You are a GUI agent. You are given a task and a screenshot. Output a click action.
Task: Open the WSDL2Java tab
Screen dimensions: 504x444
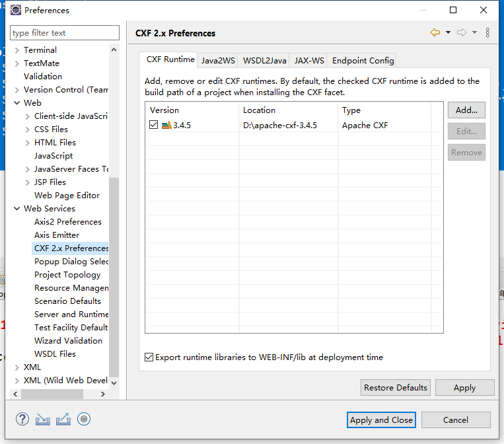coord(264,60)
